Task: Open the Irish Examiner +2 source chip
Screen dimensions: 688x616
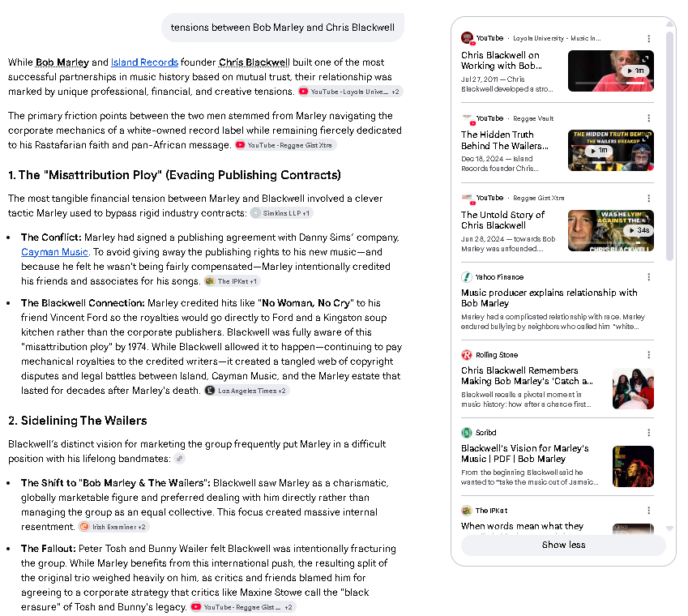Action: [x=113, y=527]
